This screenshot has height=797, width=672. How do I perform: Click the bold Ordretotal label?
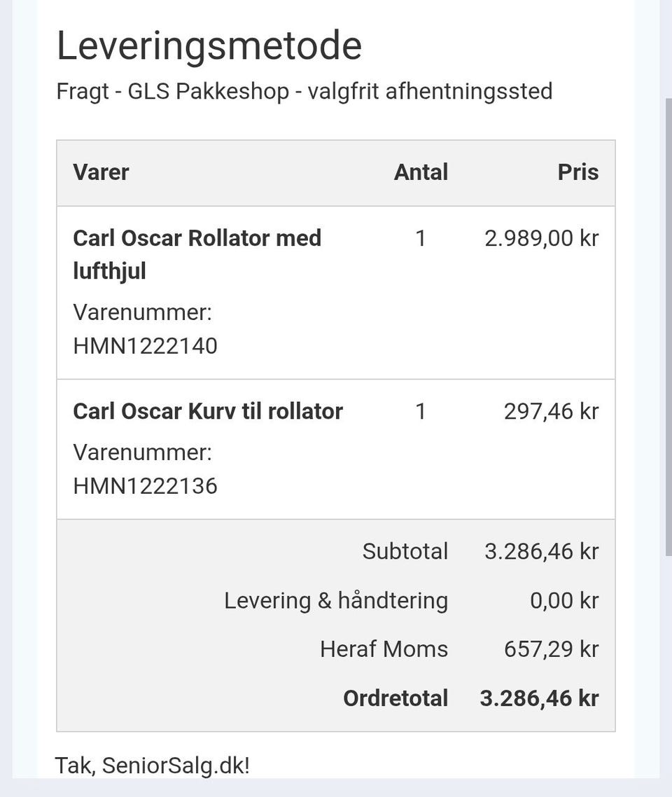tap(395, 698)
